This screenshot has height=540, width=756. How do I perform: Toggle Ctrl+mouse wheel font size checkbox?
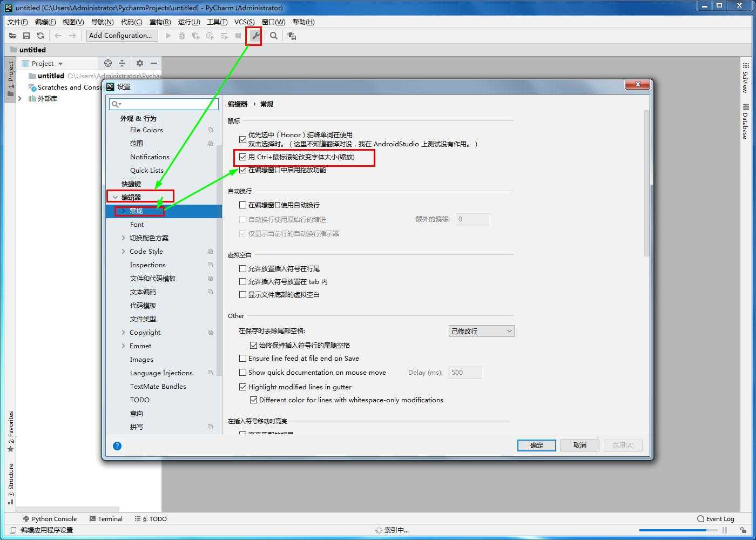(243, 157)
